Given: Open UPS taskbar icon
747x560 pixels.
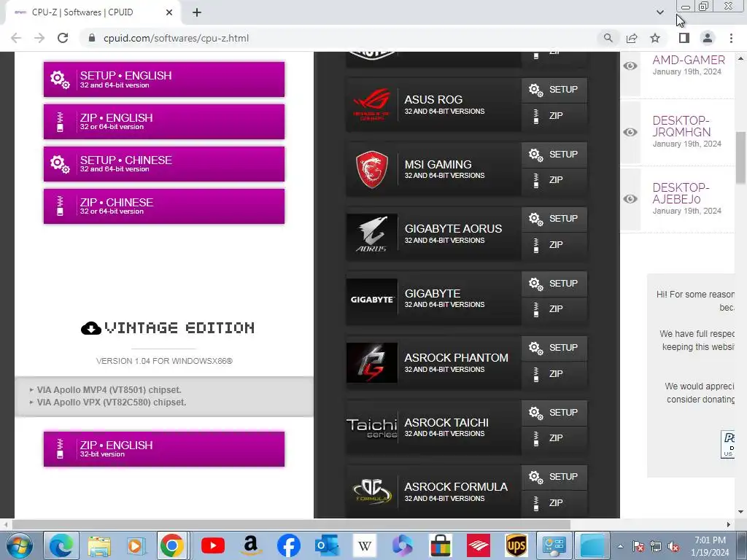Looking at the screenshot, I should (x=516, y=545).
